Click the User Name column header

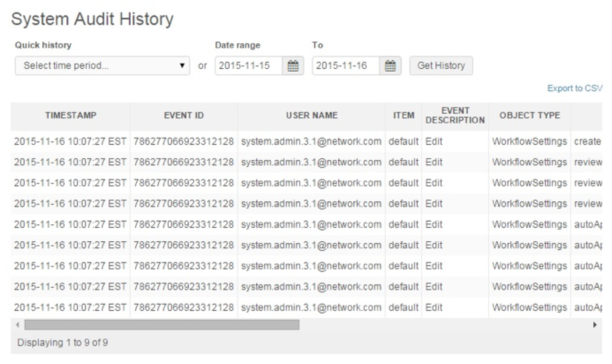[312, 115]
